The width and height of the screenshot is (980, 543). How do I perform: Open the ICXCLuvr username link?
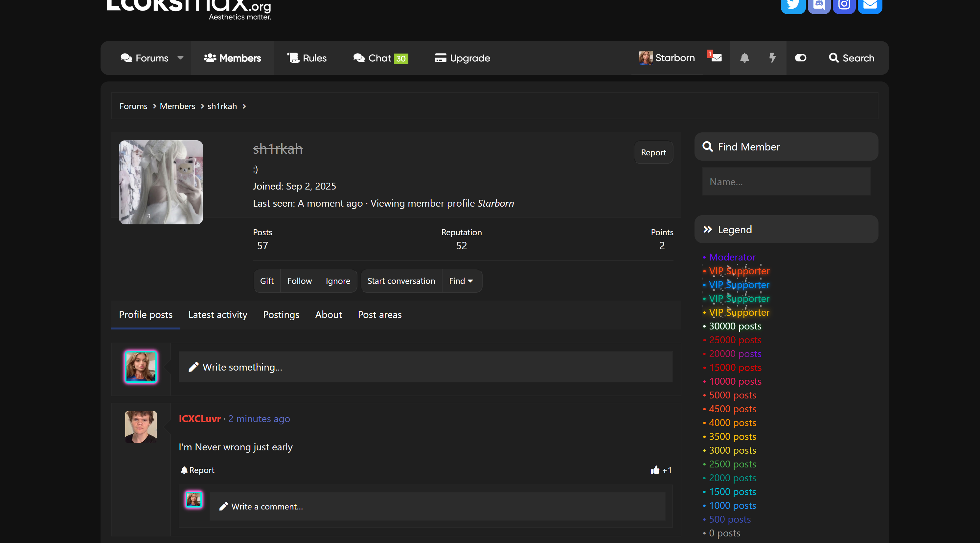click(200, 419)
